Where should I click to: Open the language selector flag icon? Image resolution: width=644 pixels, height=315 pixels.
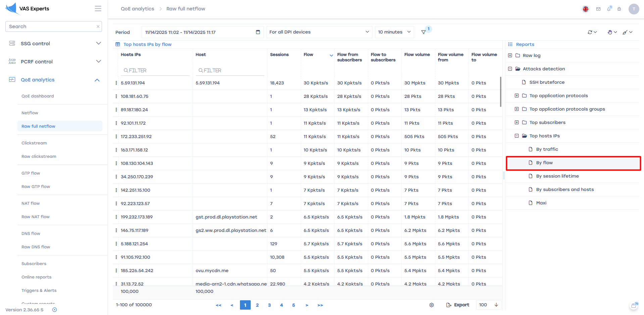[x=585, y=9]
